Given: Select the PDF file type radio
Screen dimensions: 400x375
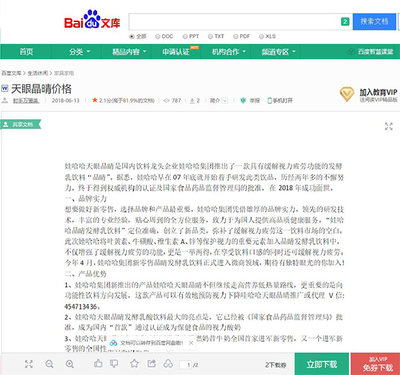Looking at the screenshot, I should click(235, 36).
